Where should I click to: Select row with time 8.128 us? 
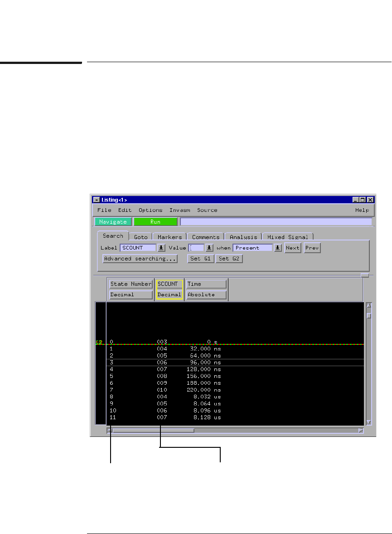pos(235,417)
